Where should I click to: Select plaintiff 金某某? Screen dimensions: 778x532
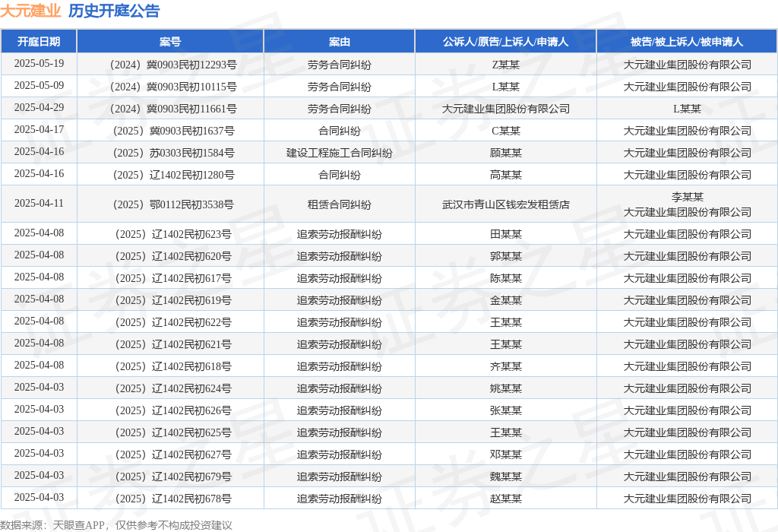[x=505, y=300]
